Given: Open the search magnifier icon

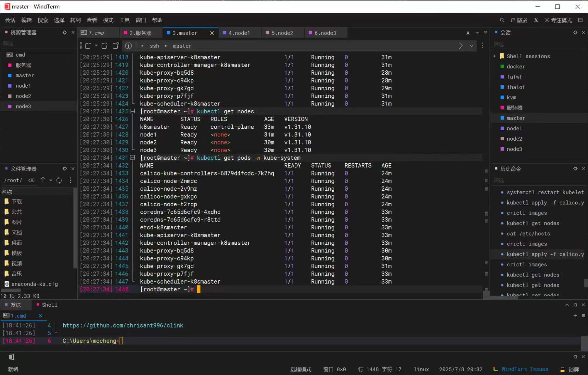Looking at the screenshot, I should coord(502,20).
